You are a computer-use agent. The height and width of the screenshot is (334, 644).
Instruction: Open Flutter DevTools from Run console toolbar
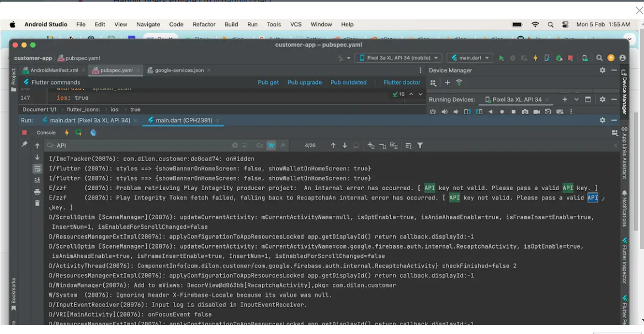tap(93, 132)
